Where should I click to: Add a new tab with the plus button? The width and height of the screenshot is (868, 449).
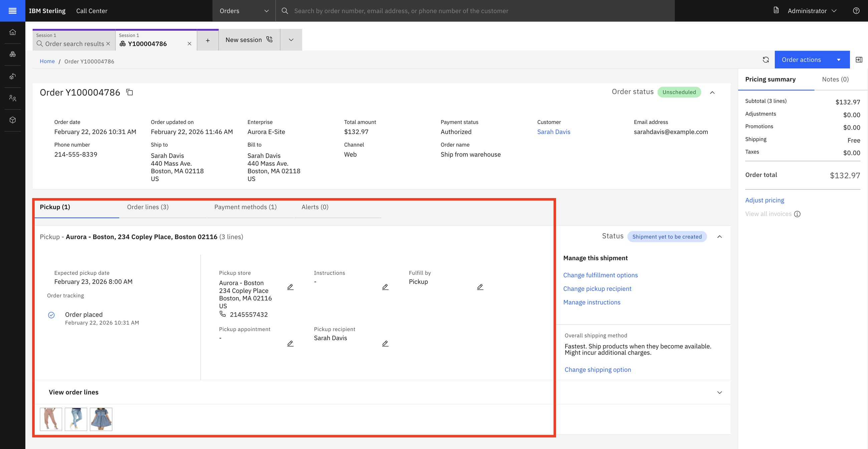[x=208, y=40]
